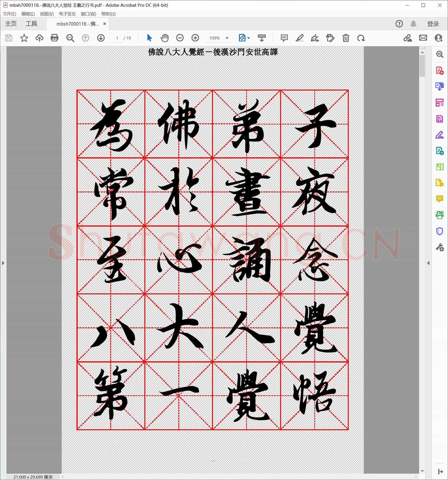The height and width of the screenshot is (480, 448).
Task: Switch to the 主页 tab
Action: [x=11, y=24]
